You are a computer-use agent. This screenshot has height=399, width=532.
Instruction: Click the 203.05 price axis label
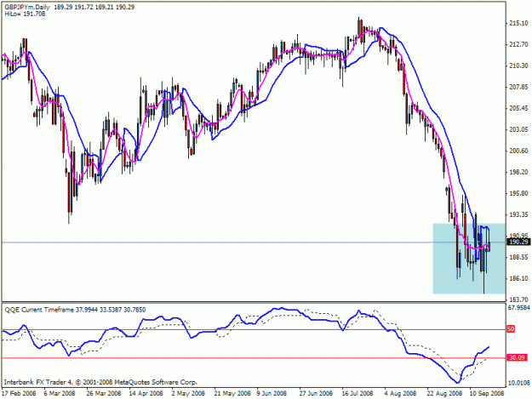518,129
